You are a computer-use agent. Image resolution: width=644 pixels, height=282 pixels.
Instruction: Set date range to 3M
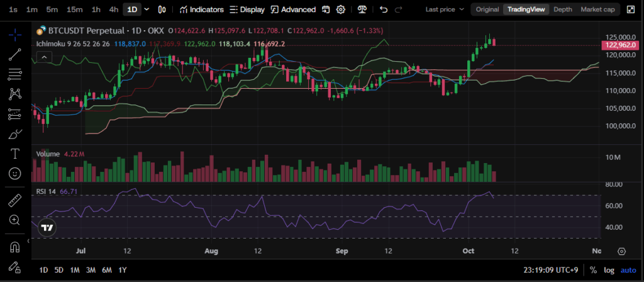[91, 270]
